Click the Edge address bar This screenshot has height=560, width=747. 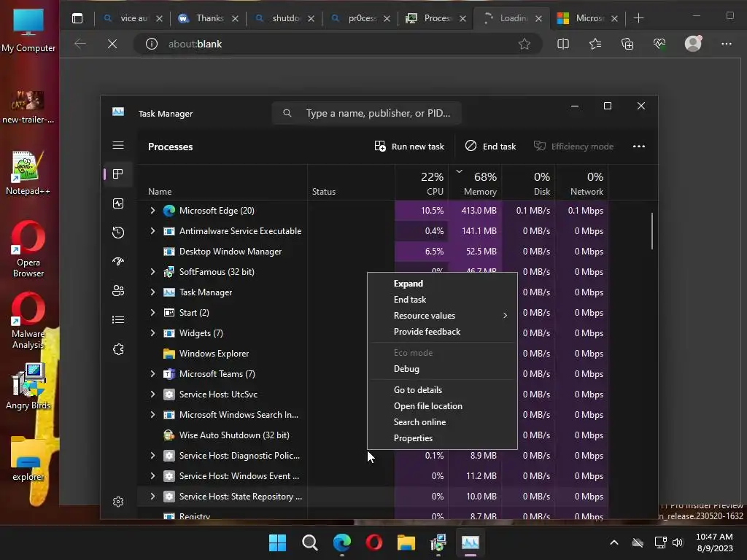click(x=338, y=44)
